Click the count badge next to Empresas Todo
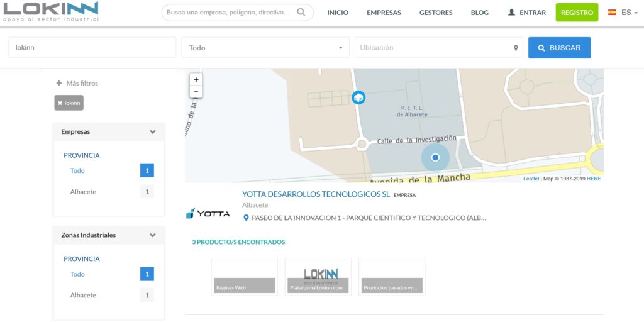Image resolution: width=644 pixels, height=322 pixels. click(147, 170)
